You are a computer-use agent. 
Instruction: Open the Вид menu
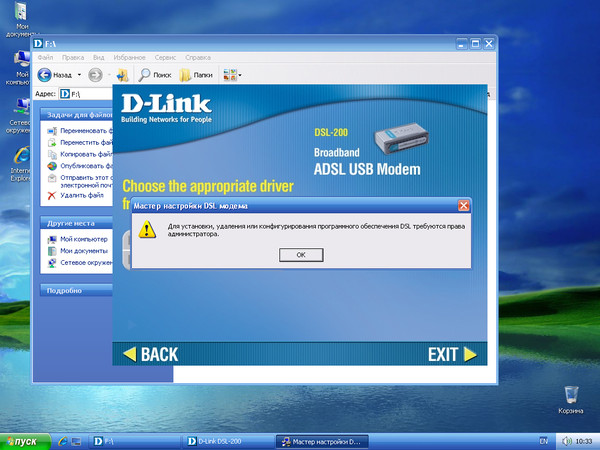coord(98,57)
